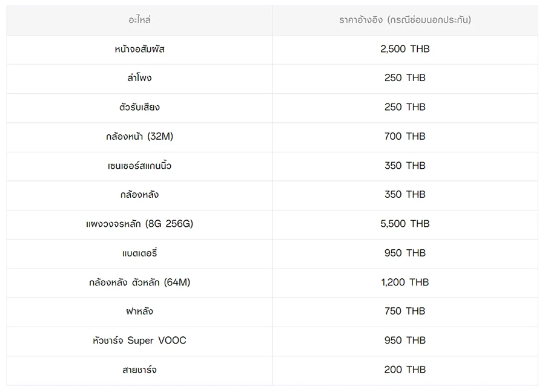The width and height of the screenshot is (545, 392).
Task: Select the "หัวชาร์จ Super VOOC" cell
Action: pyautogui.click(x=139, y=341)
